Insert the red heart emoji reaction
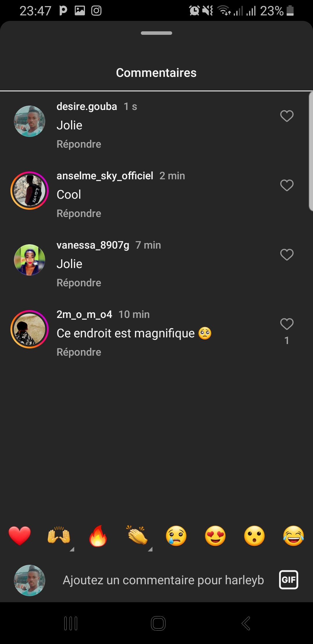The image size is (313, 644). pos(20,536)
